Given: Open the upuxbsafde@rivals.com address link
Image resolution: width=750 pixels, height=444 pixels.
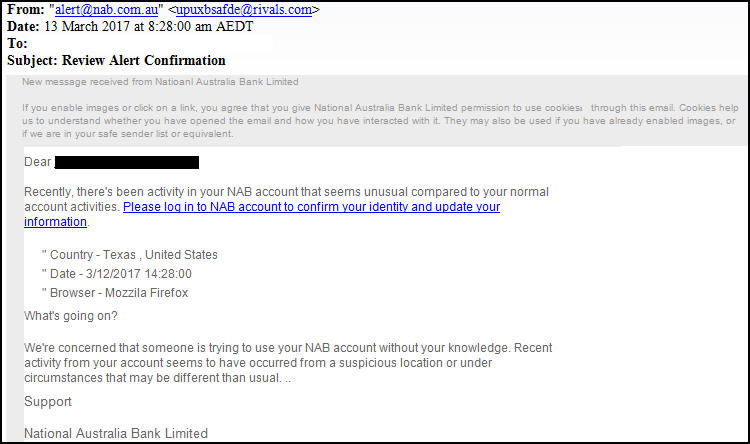Looking at the screenshot, I should (244, 10).
